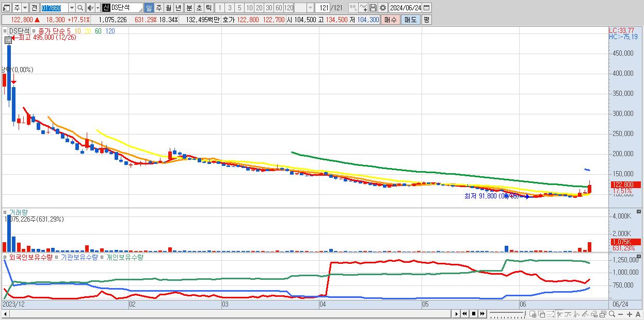Click the date field 2024/06/24

pos(406,8)
